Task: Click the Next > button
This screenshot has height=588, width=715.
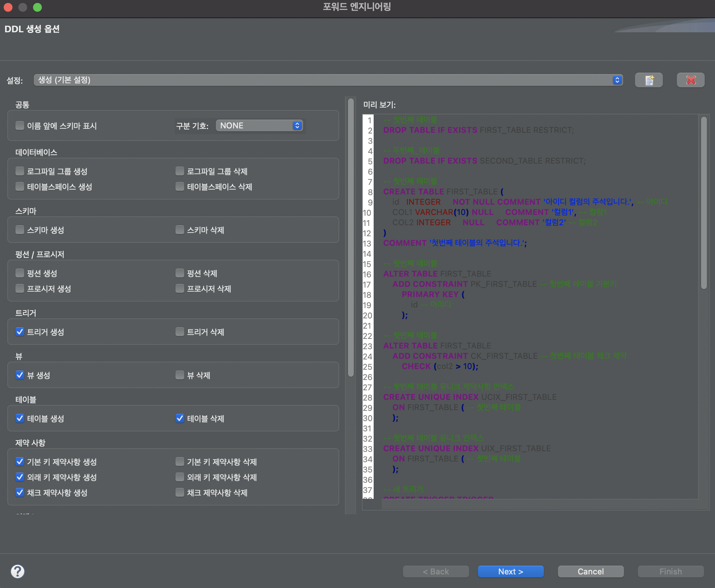Action: 511,571
